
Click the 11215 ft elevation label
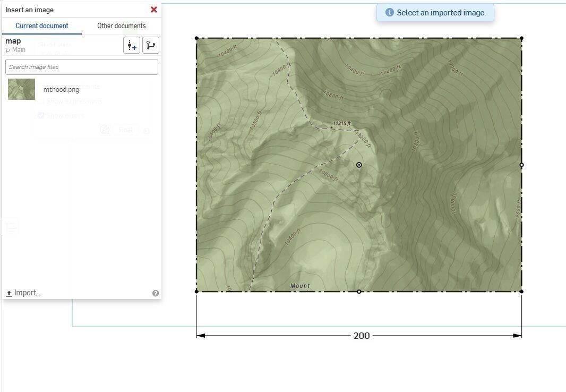[341, 123]
